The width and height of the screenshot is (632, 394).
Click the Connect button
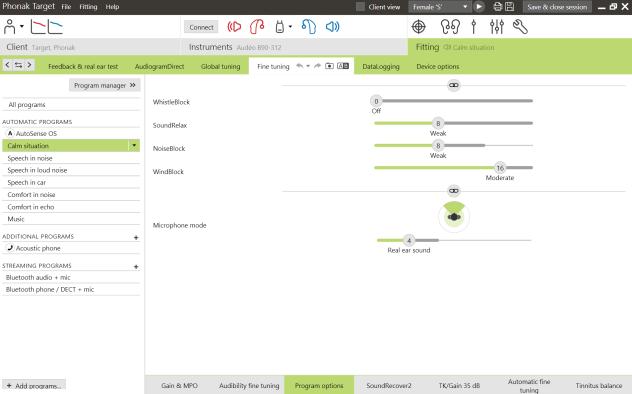pyautogui.click(x=201, y=27)
